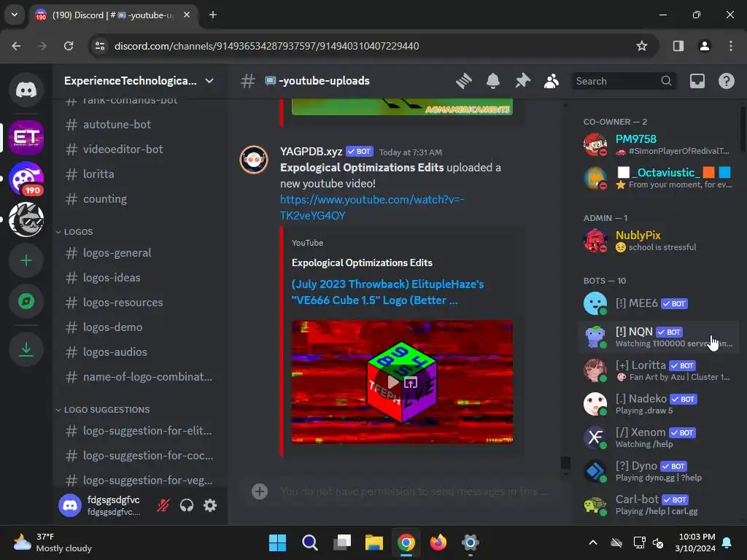Select the ET server icon

coord(26,138)
